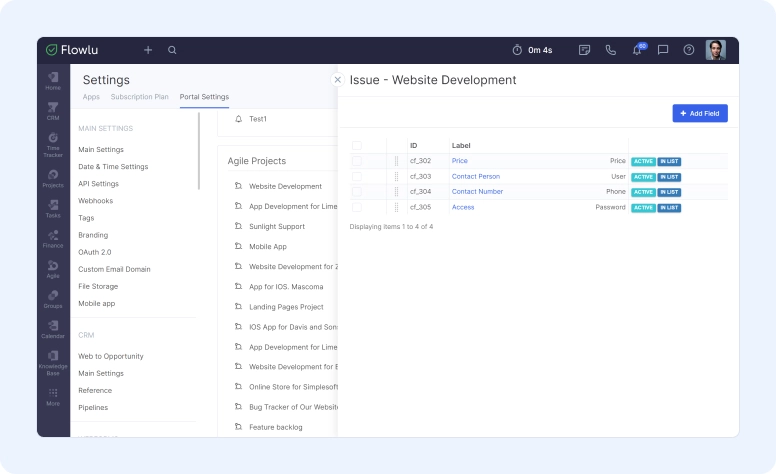Open OAuth 2.0 settings
Screen dimensions: 776x474
coord(95,252)
